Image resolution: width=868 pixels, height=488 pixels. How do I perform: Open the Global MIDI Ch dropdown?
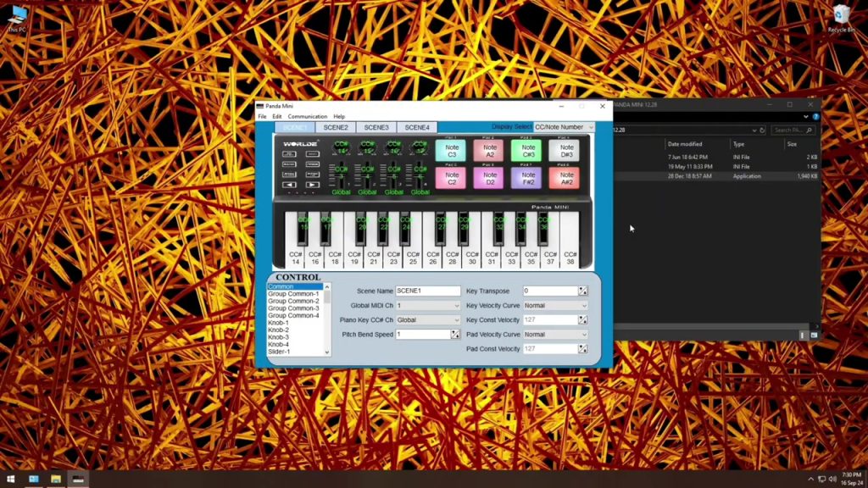(x=428, y=305)
